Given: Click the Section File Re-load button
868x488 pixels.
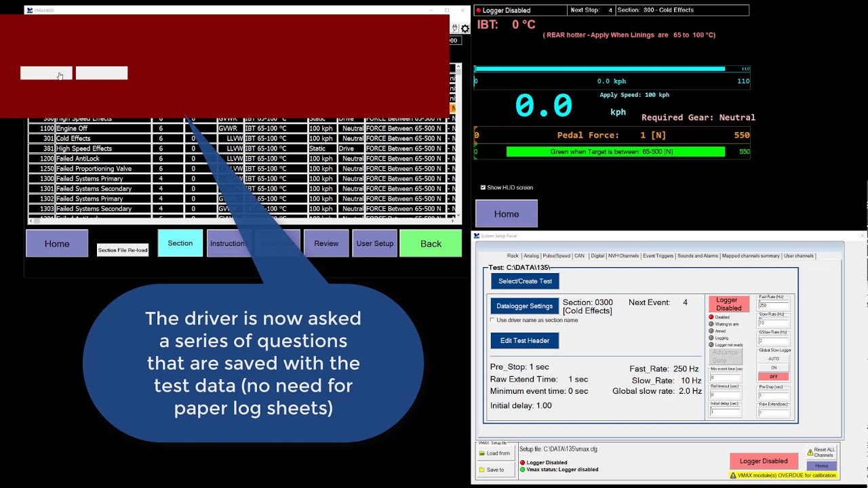Looking at the screenshot, I should pyautogui.click(x=123, y=250).
